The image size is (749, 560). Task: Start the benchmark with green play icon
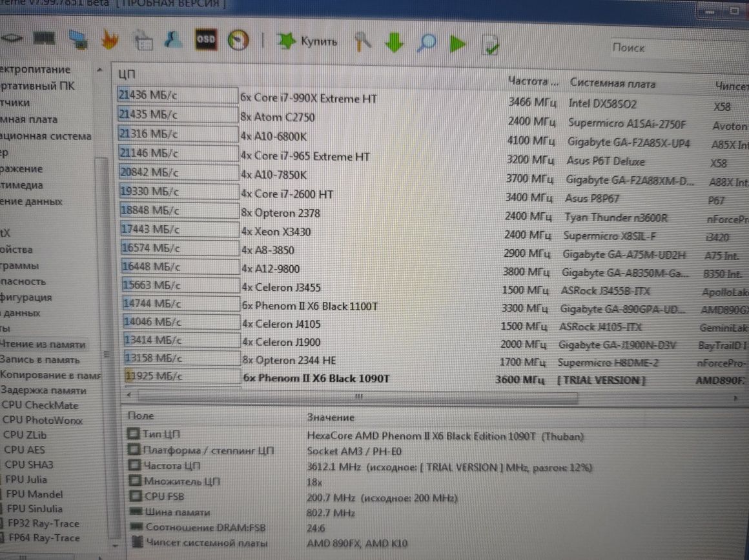[458, 44]
